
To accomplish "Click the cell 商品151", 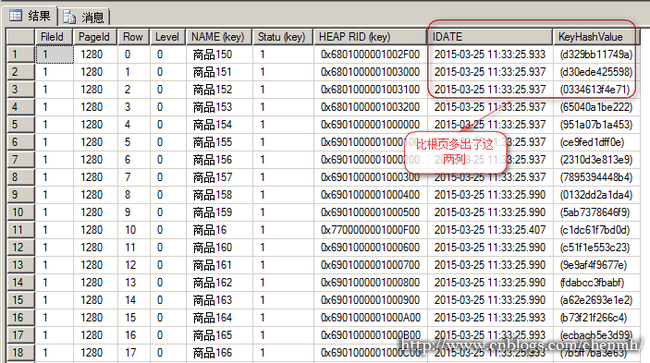I will tap(219, 72).
